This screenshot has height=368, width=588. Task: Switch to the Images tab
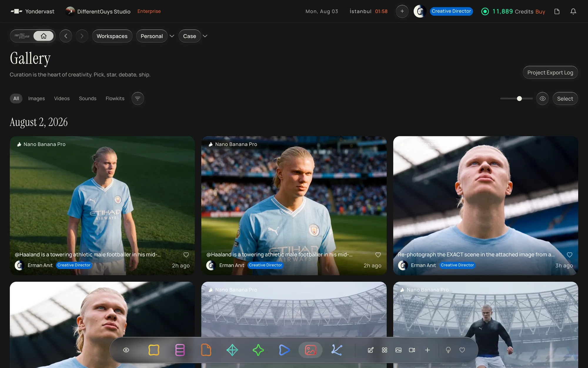coord(36,98)
